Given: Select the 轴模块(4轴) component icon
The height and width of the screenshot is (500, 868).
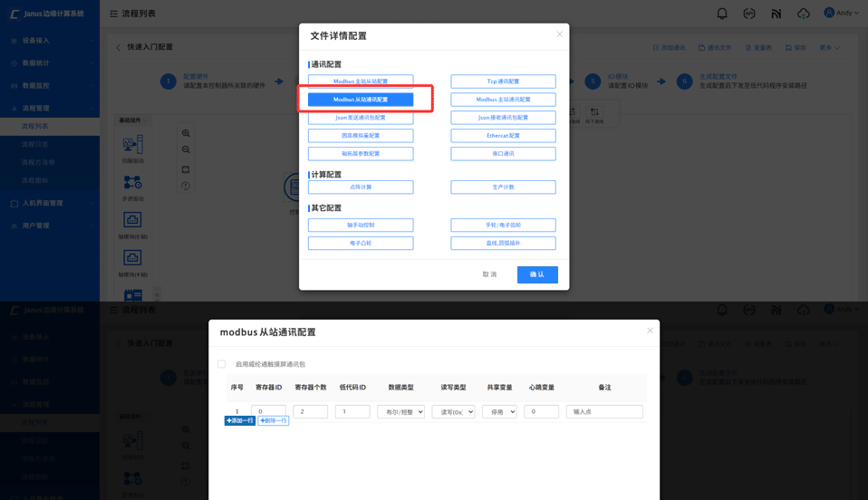Looking at the screenshot, I should click(132, 259).
